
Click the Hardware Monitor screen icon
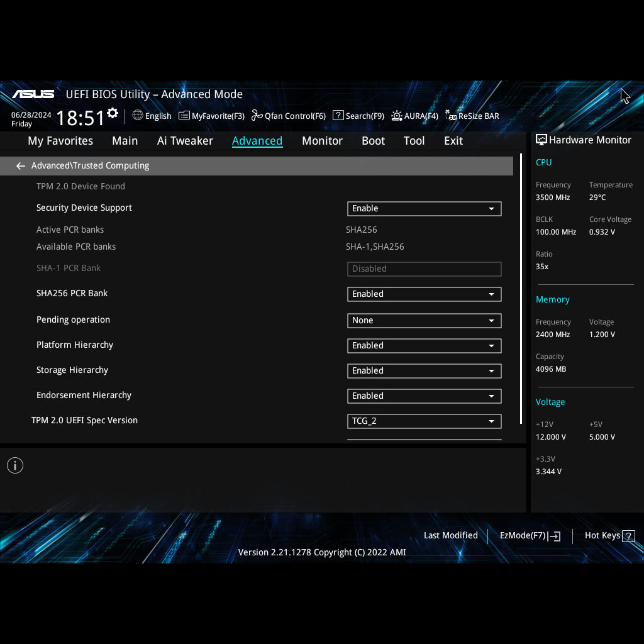[541, 140]
